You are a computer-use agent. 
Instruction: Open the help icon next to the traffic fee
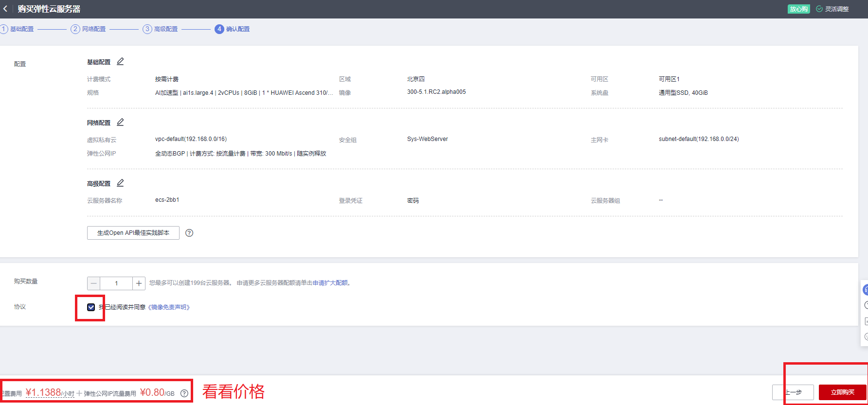tap(184, 393)
